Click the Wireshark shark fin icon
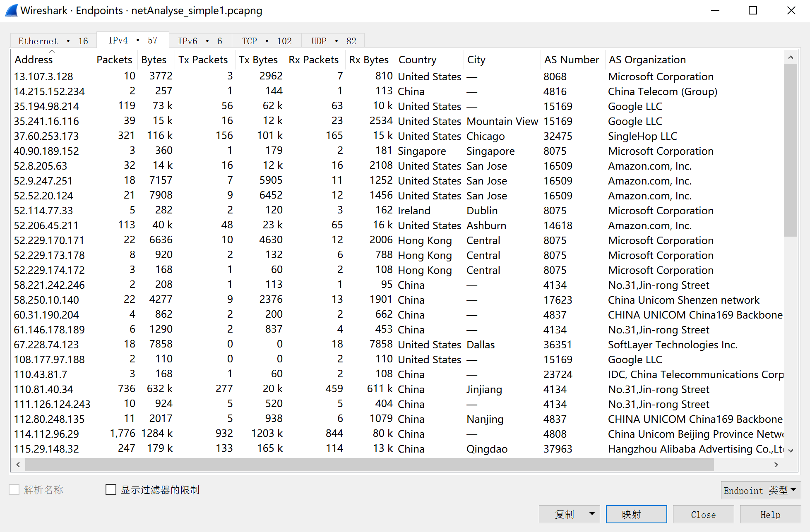The height and width of the screenshot is (532, 810). point(11,10)
